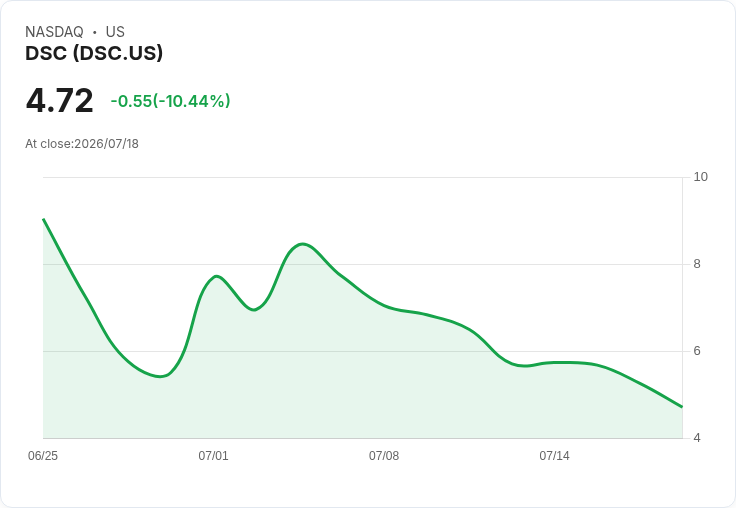Screen dimensions: 736x508
Task: Click the 07/14 x-axis date label
Action: [x=554, y=455]
